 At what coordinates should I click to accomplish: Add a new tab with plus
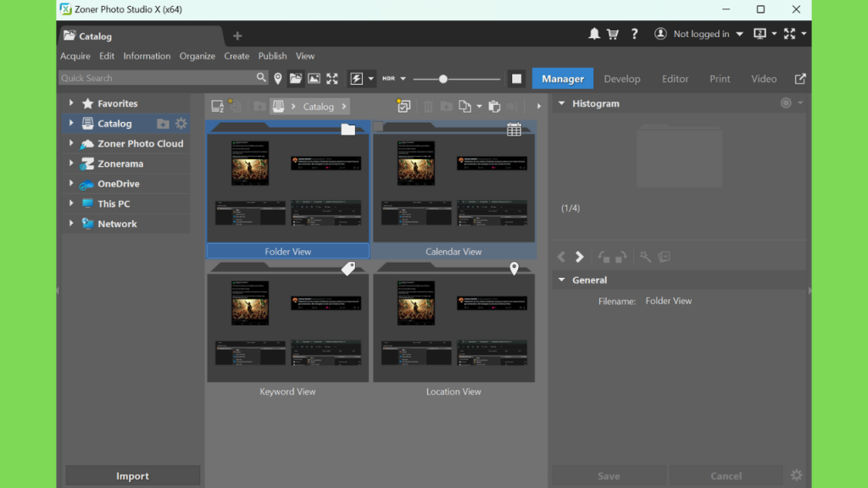click(237, 36)
